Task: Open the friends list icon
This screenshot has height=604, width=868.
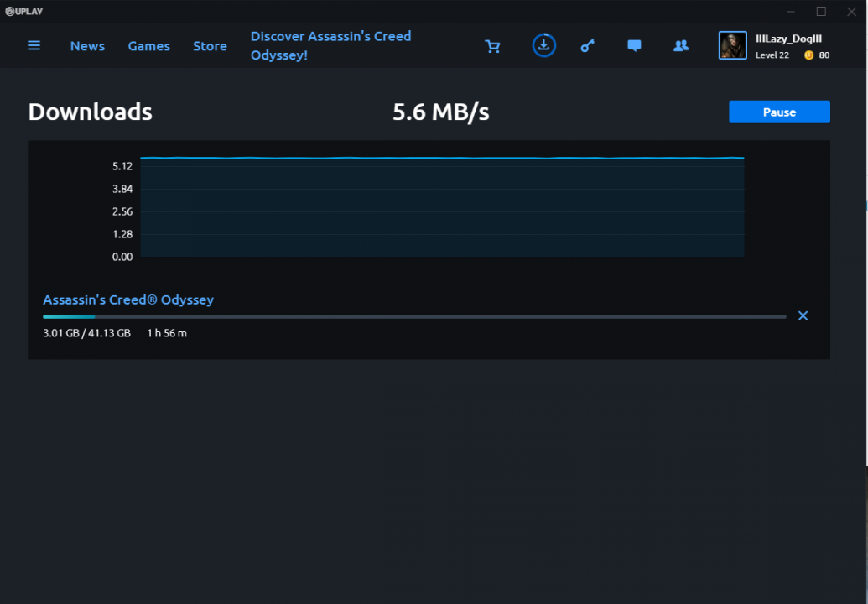Action: click(x=681, y=45)
